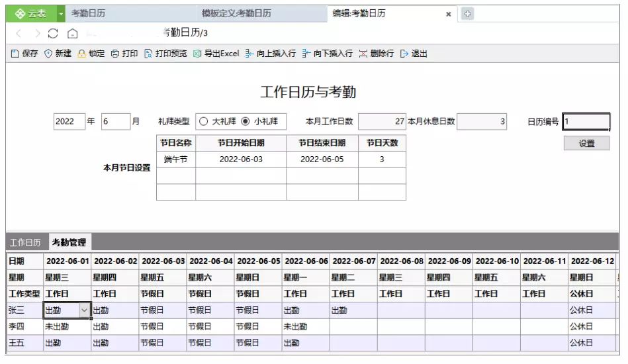Click 张三's 公休日 cell on 2022-06-12

click(x=592, y=310)
